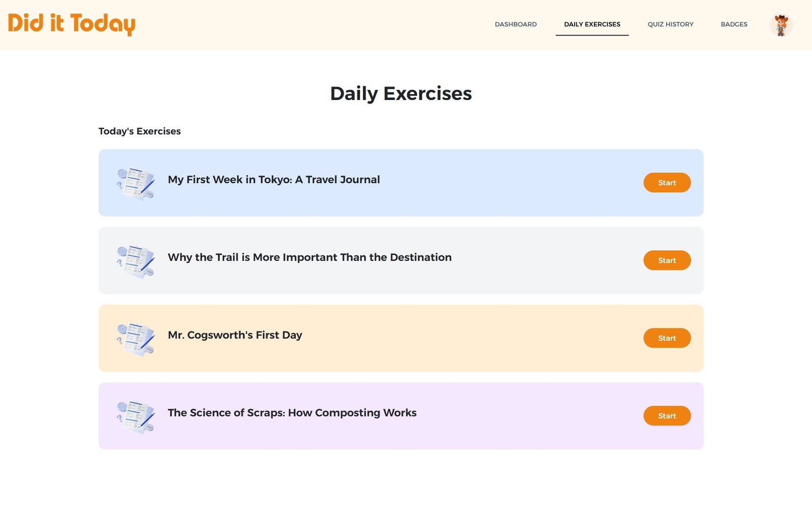Open the Quiz History tab

click(x=670, y=24)
